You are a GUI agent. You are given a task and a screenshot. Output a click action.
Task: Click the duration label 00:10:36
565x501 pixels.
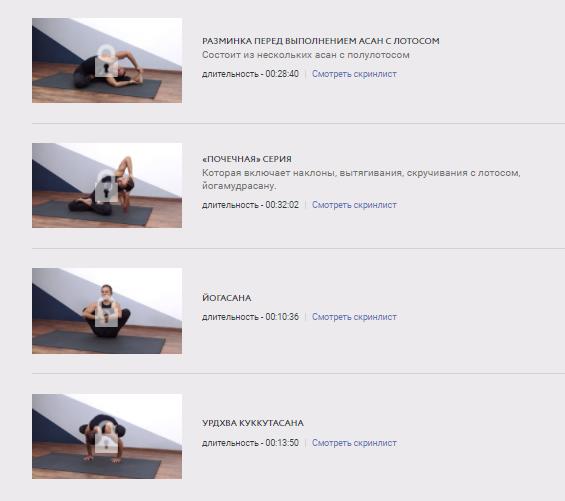point(250,317)
